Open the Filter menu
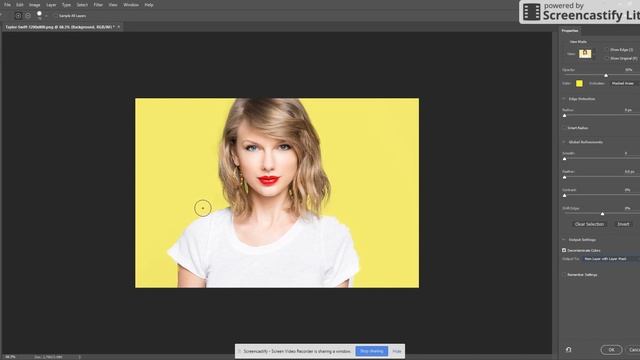The width and height of the screenshot is (640, 360). pyautogui.click(x=98, y=5)
